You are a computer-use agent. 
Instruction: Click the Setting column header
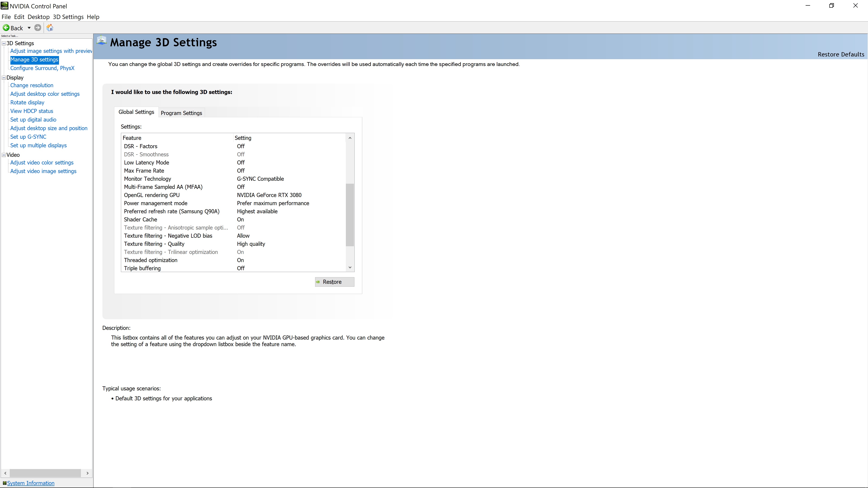[289, 138]
